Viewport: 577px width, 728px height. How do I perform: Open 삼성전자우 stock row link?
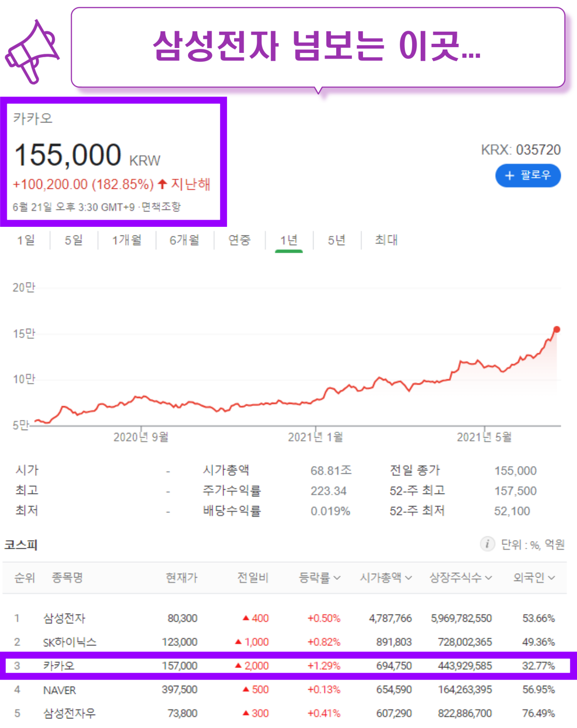[x=70, y=714]
